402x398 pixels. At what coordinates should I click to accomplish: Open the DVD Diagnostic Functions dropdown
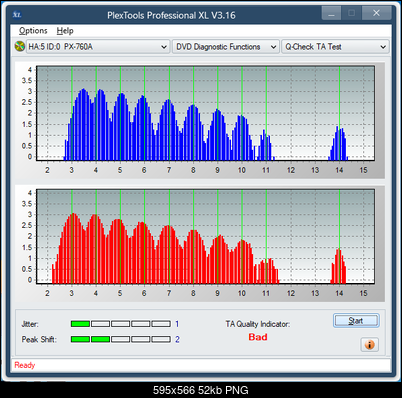(226, 47)
